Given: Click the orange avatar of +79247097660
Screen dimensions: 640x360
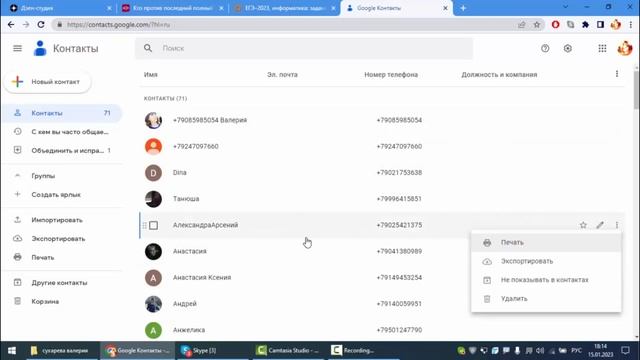Looking at the screenshot, I should tap(153, 147).
